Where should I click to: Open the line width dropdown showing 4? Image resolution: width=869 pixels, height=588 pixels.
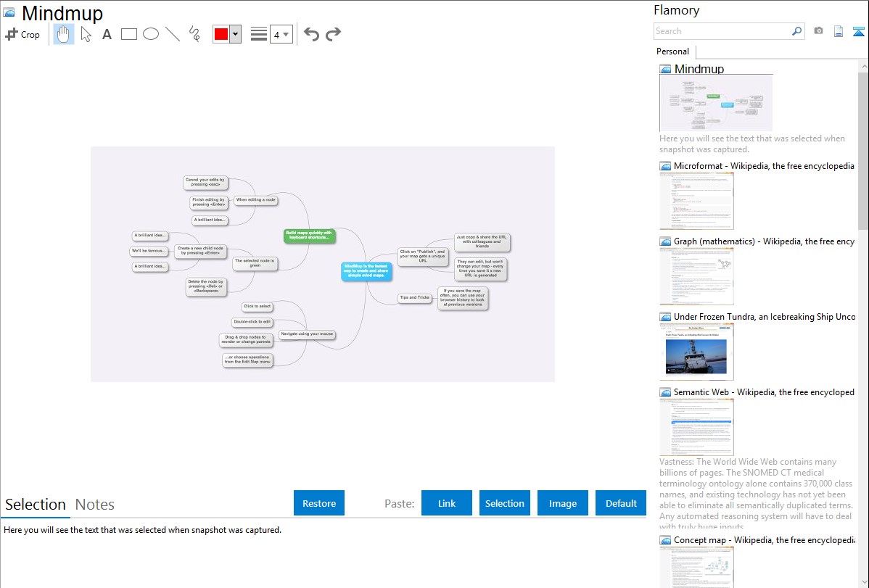tap(281, 34)
